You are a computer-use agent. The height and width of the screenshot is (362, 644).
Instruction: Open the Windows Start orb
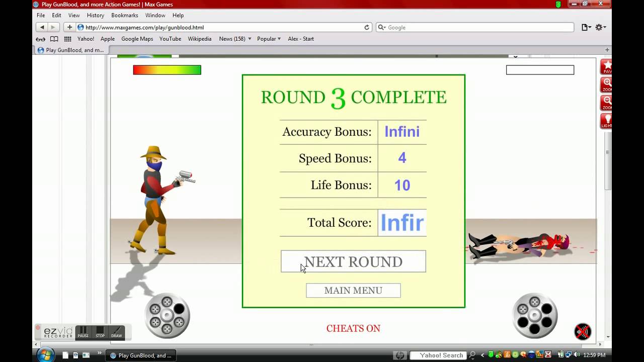pos(45,355)
